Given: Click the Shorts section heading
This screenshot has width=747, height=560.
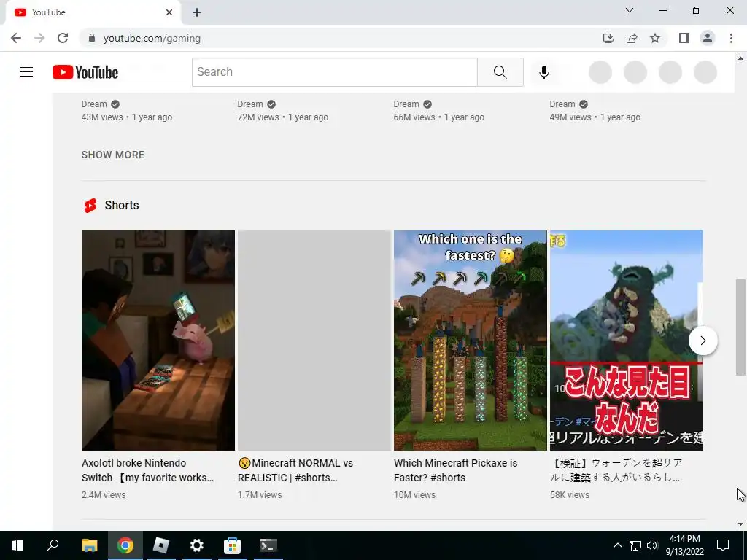Looking at the screenshot, I should click(122, 205).
